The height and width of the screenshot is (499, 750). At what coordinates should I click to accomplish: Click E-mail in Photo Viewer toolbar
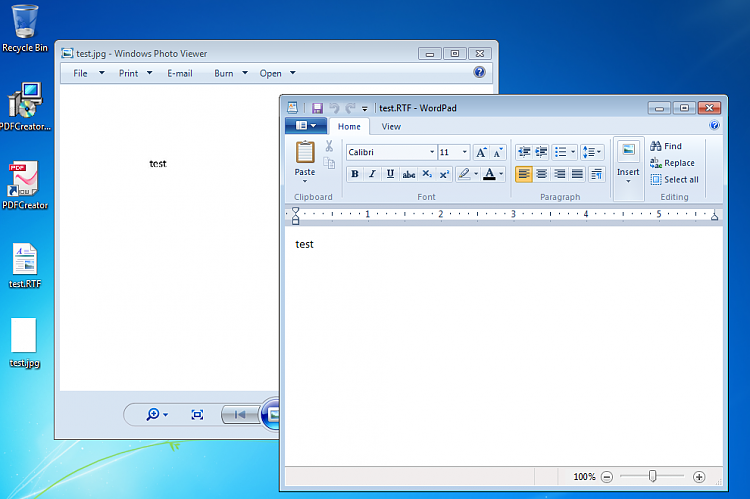click(180, 73)
